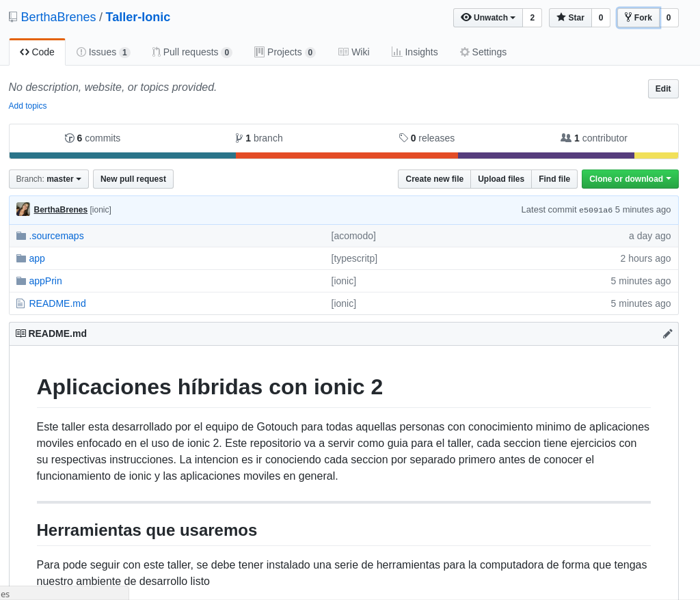Switch to the Code tab

37,52
